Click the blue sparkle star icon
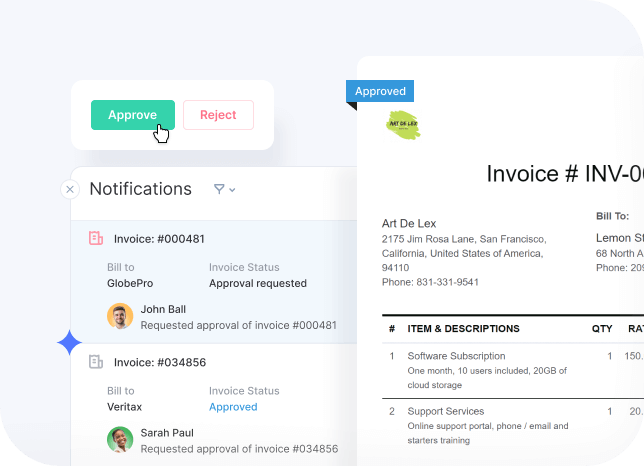The height and width of the screenshot is (466, 644). [x=70, y=343]
